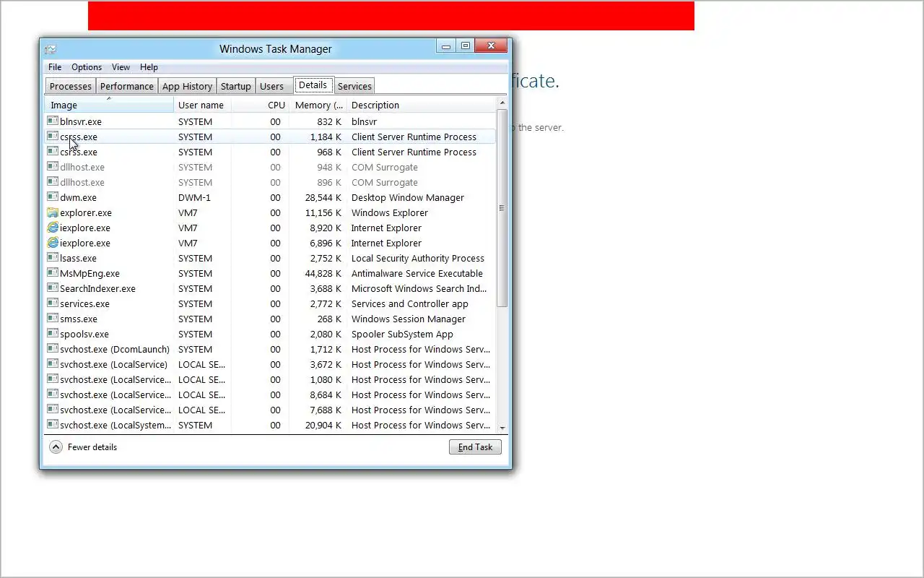
Task: Click the scroll-down arrow of the process list
Action: point(502,427)
